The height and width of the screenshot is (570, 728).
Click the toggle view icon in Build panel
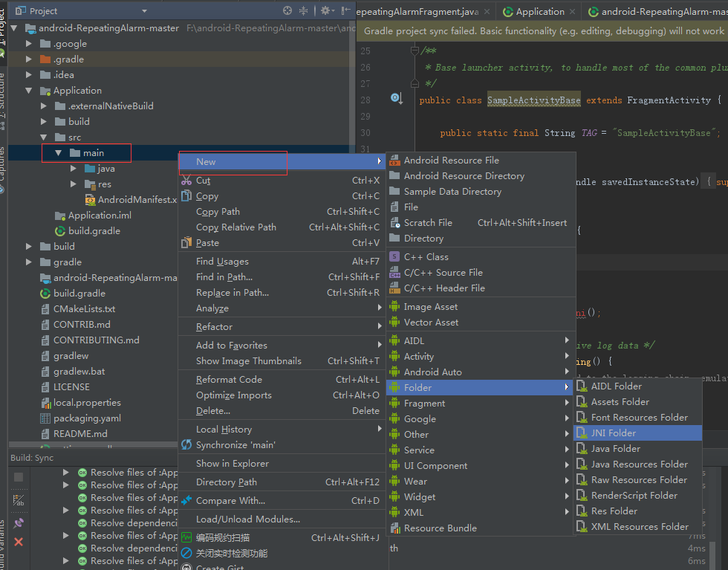[19, 501]
